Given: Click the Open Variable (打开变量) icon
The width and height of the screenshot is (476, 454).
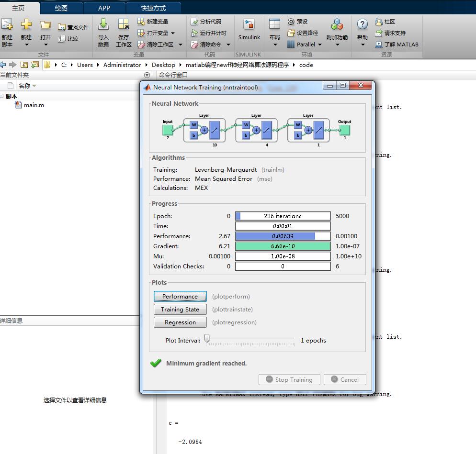Looking at the screenshot, I should coord(141,33).
